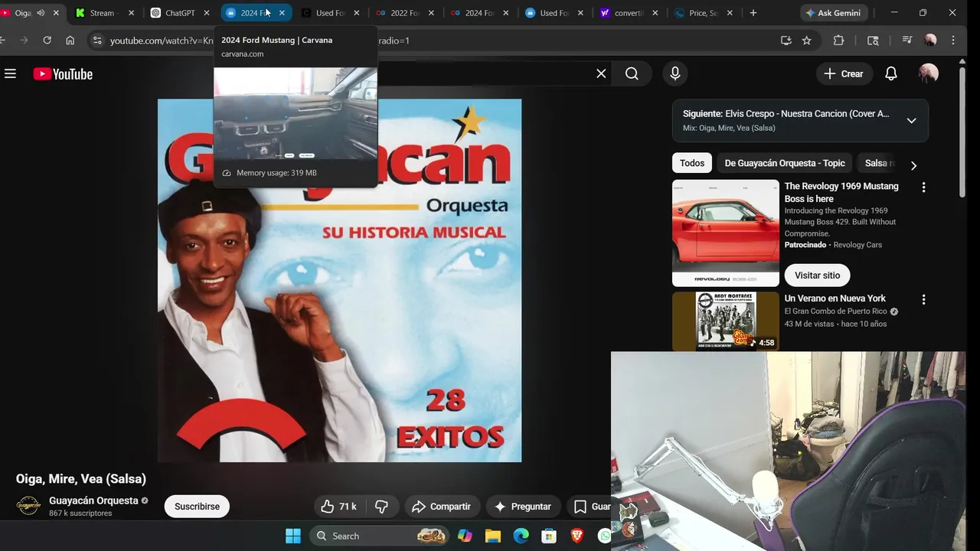Expand the Siguiente mix queue chevron
The image size is (980, 551).
tap(911, 120)
